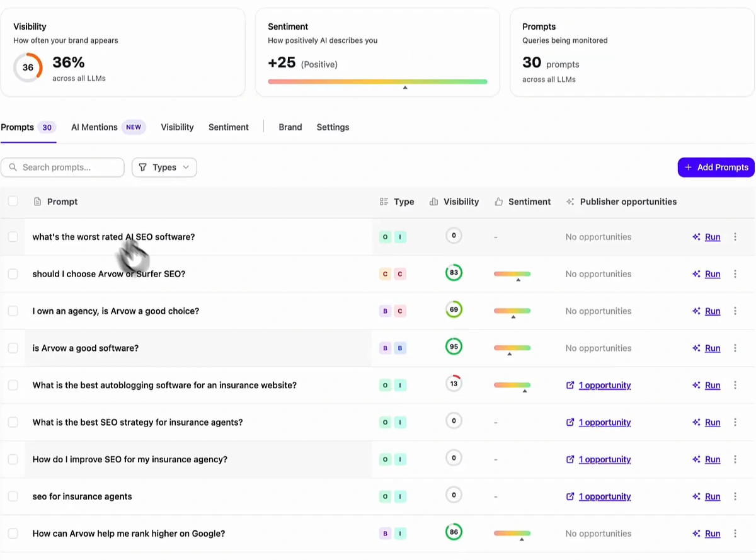Check the 'seo for insurance agents' row
756x560 pixels.
tap(13, 496)
